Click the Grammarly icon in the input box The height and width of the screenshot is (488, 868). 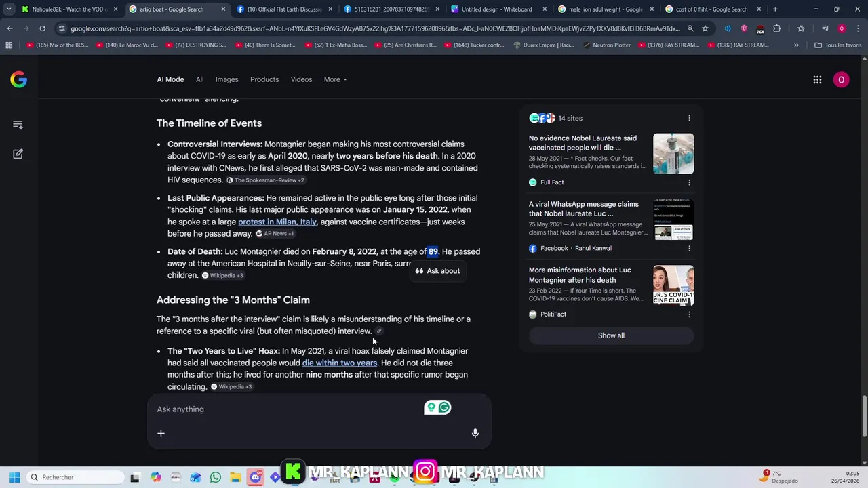[444, 407]
